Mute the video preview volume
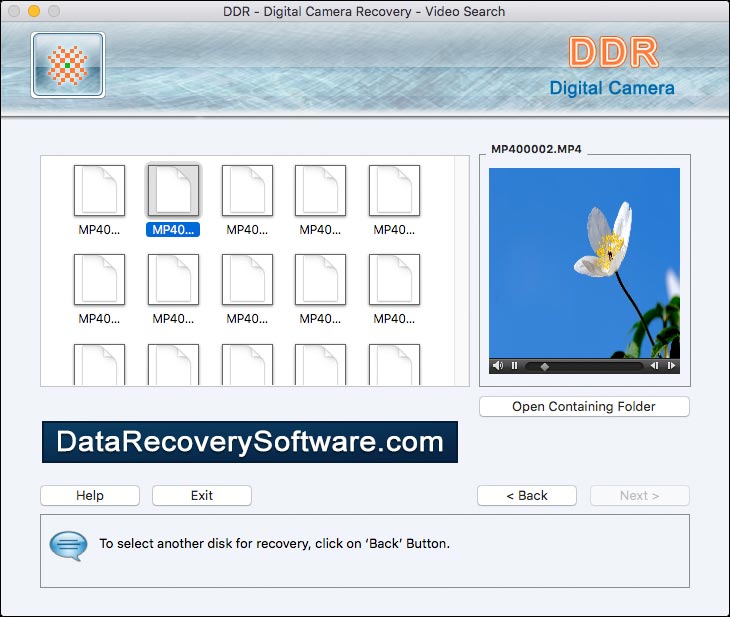This screenshot has width=730, height=617. click(x=498, y=366)
